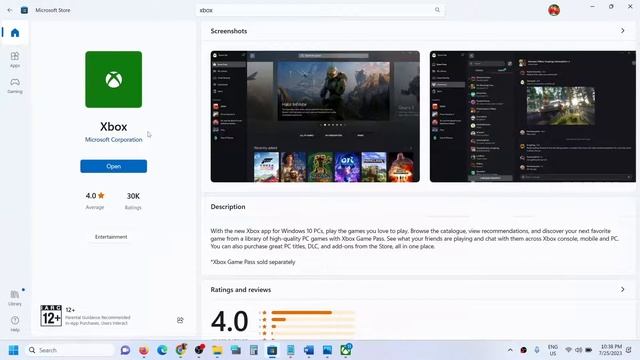Show hidden system tray icons
This screenshot has width=640, height=360.
(510, 350)
